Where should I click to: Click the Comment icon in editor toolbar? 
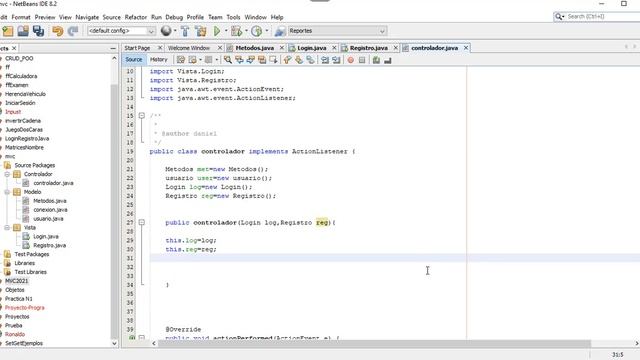tap(376, 60)
